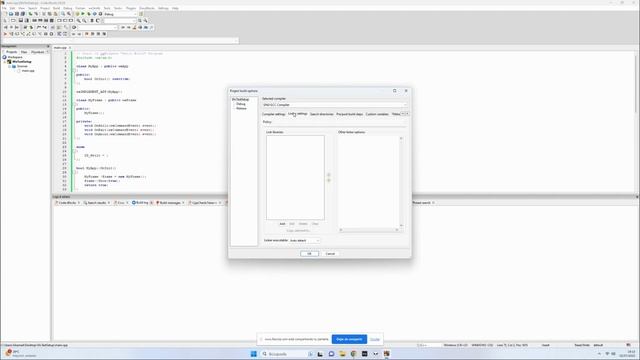
Task: Switch to the Custom variables tab
Action: 377,114
